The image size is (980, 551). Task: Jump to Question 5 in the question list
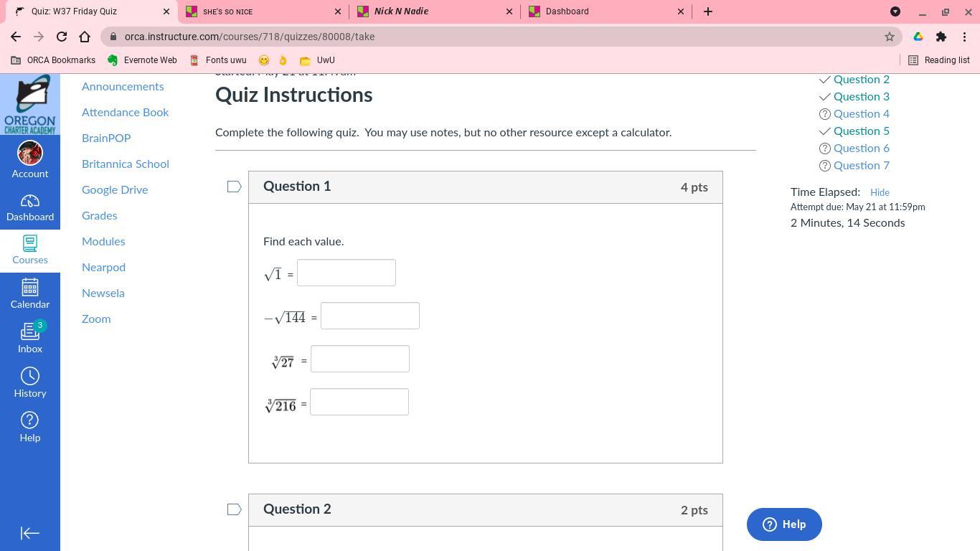tap(861, 131)
